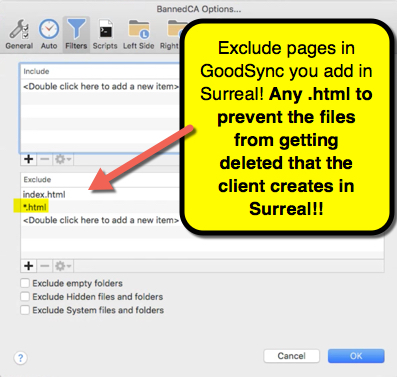Select the Filters funnel tab
This screenshot has height=377, width=397.
pyautogui.click(x=76, y=34)
